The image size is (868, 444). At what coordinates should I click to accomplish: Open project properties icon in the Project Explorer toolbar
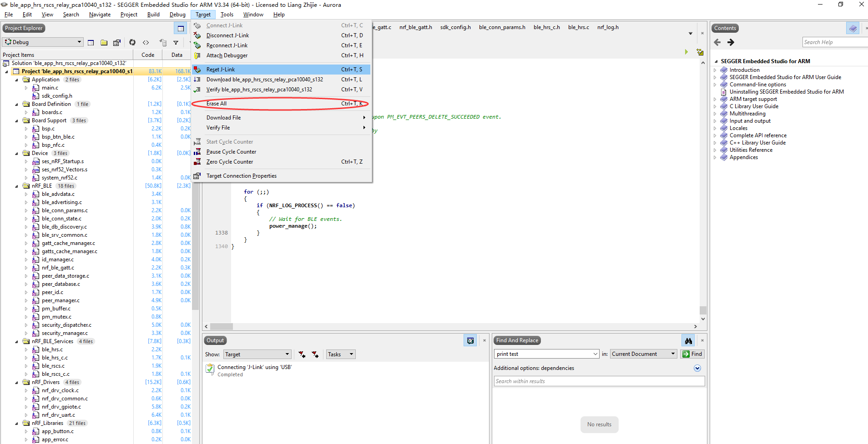tap(117, 42)
